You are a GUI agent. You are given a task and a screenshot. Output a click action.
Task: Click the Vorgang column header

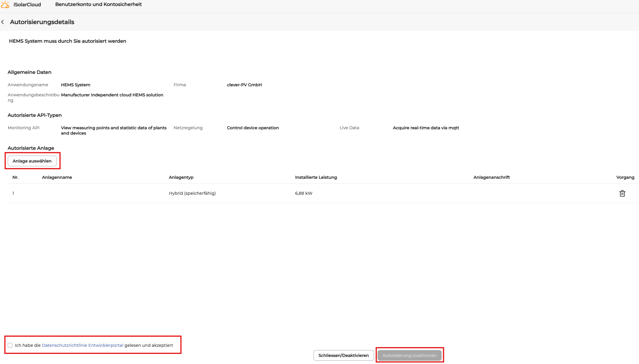tap(625, 177)
